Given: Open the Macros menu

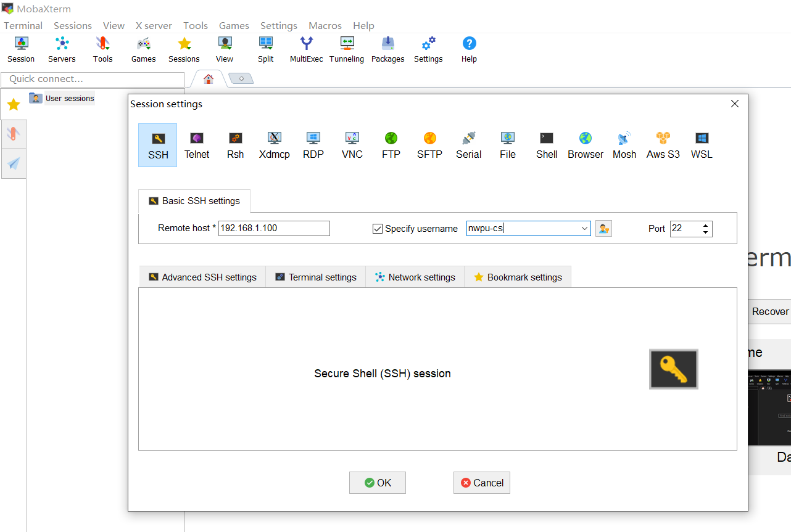Looking at the screenshot, I should [325, 25].
